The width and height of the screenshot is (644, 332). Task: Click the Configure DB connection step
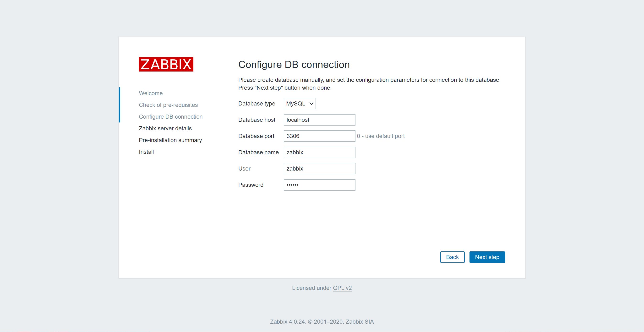(x=170, y=116)
